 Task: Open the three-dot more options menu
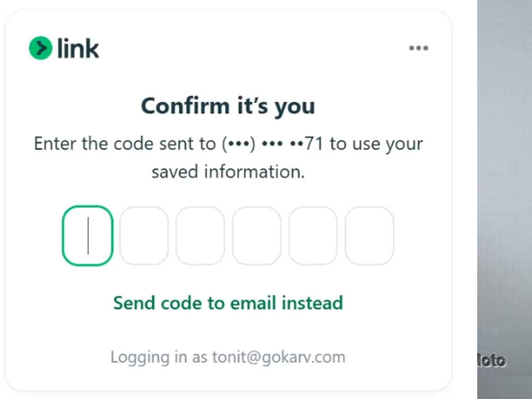[418, 48]
